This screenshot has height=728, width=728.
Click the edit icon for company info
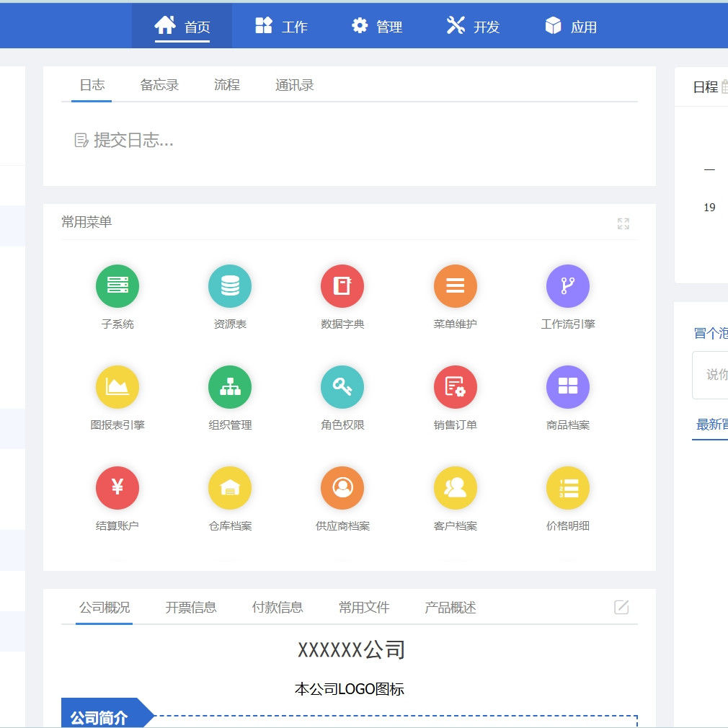point(621,607)
